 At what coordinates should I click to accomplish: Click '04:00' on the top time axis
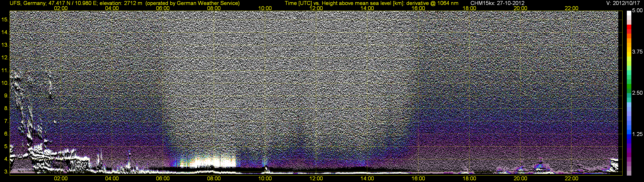point(112,8)
